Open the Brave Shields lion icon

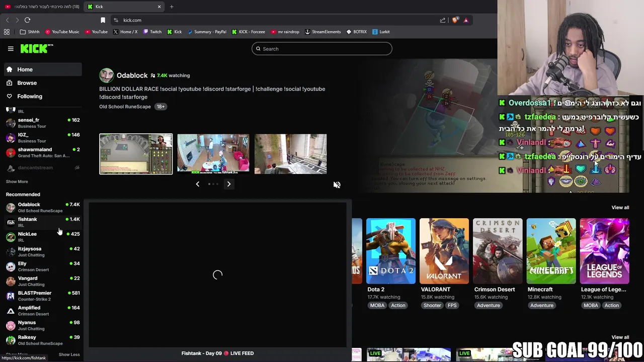coord(455,20)
